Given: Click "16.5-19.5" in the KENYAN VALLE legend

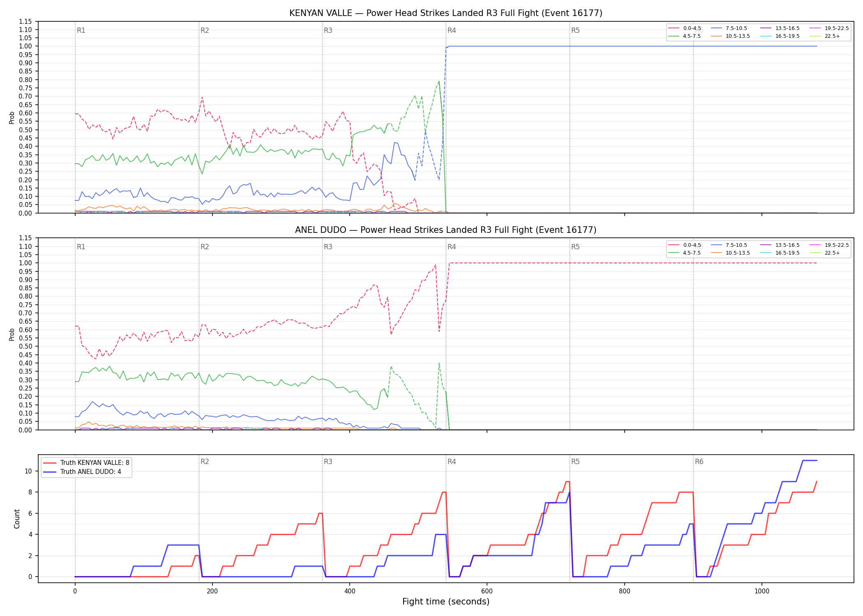Looking at the screenshot, I should [x=787, y=36].
